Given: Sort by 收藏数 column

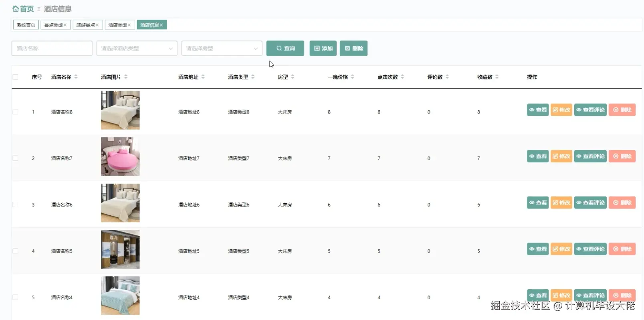Looking at the screenshot, I should pos(497,77).
